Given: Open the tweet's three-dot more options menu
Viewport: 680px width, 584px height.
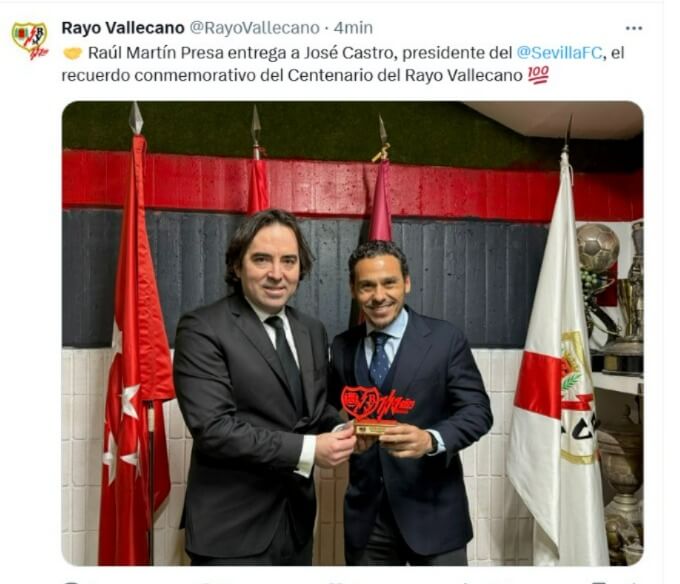Looking at the screenshot, I should pyautogui.click(x=634, y=28).
